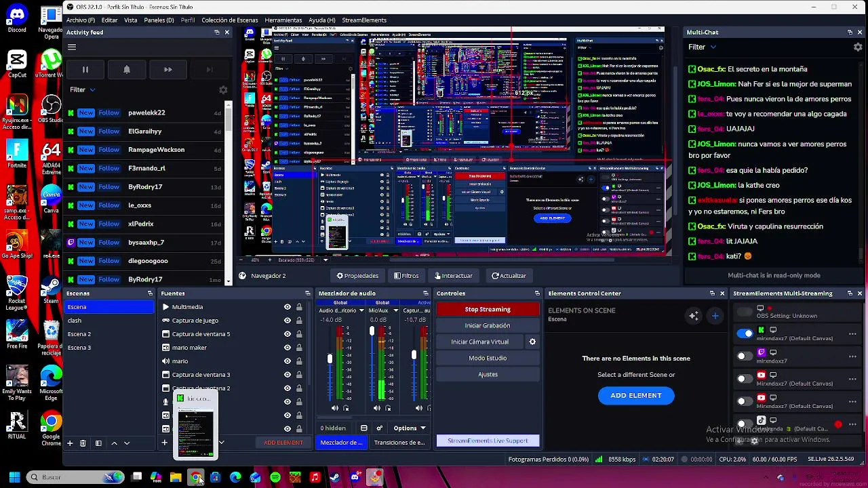
Task: Move the selected scene up
Action: (x=114, y=443)
